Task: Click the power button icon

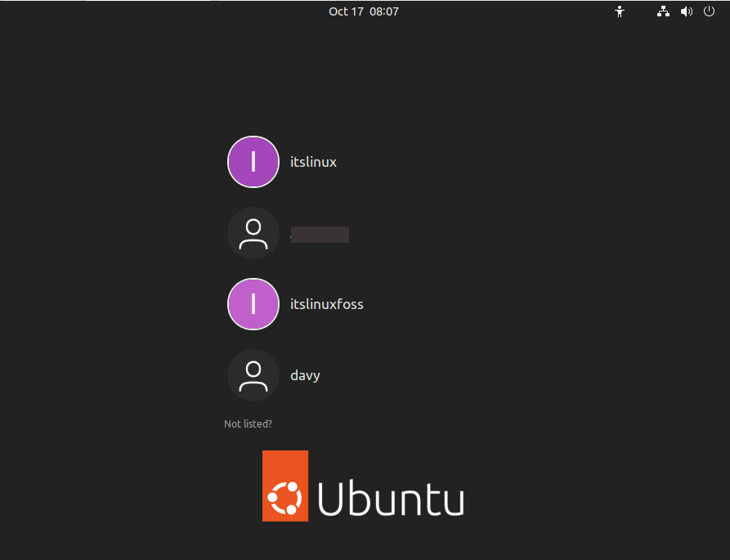Action: coord(709,11)
